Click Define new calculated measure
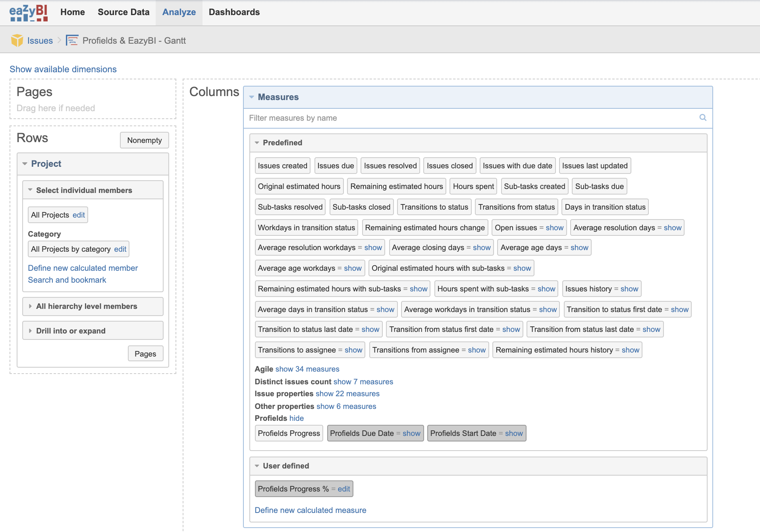 pos(310,510)
